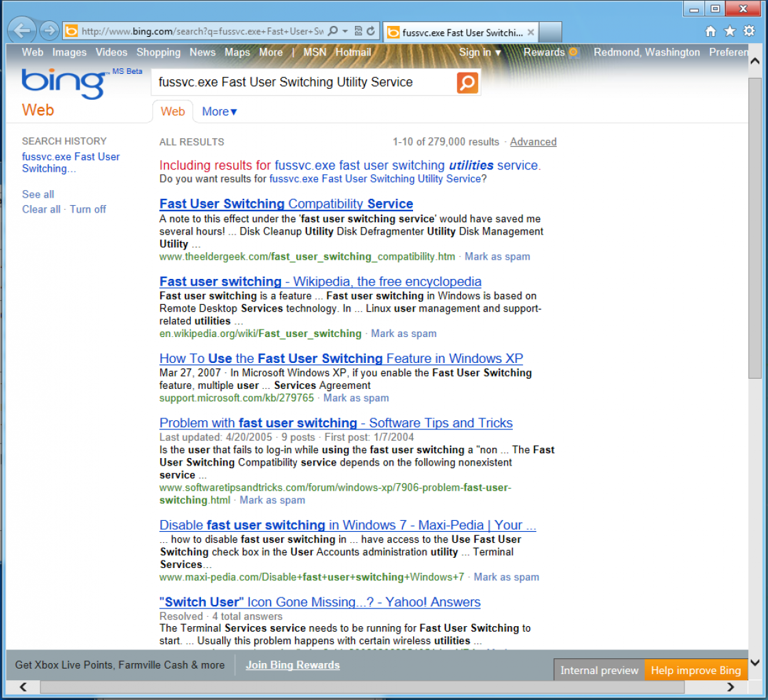Screen dimensions: 768x700
Task: Open the address bar autocomplete dropdown arrow
Action: (345, 31)
